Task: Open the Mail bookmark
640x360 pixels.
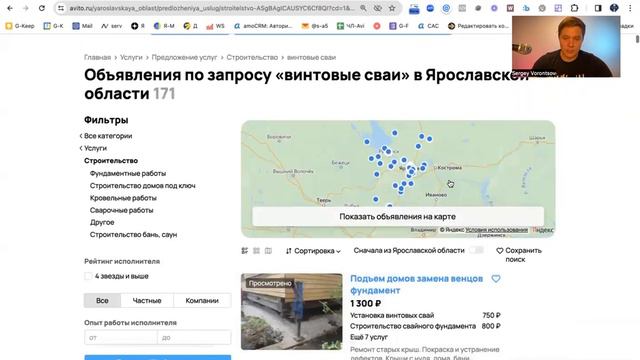Action: click(x=82, y=26)
